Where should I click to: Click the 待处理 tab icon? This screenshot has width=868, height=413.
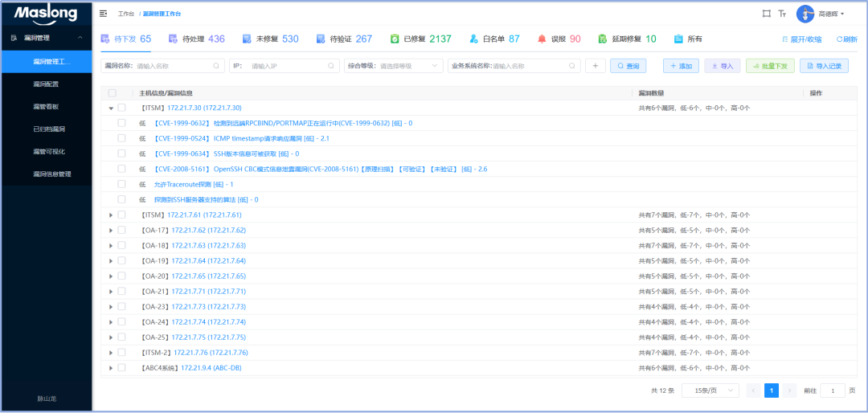[x=174, y=39]
